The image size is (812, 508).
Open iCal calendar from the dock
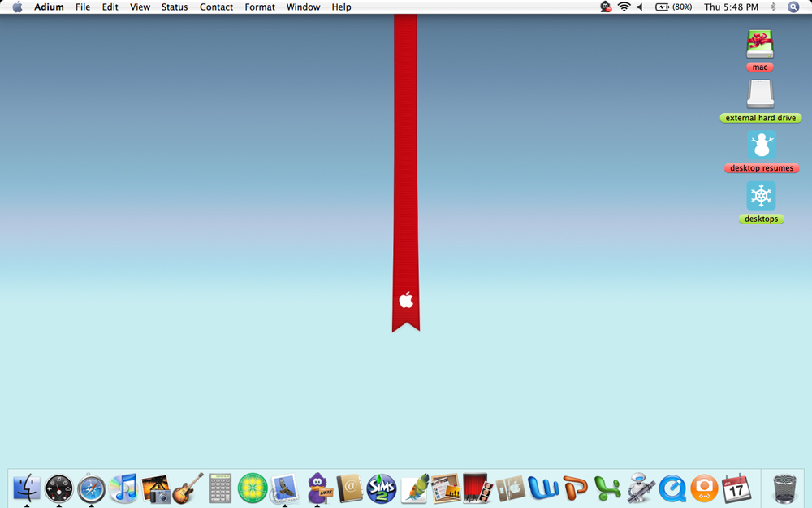click(736, 488)
